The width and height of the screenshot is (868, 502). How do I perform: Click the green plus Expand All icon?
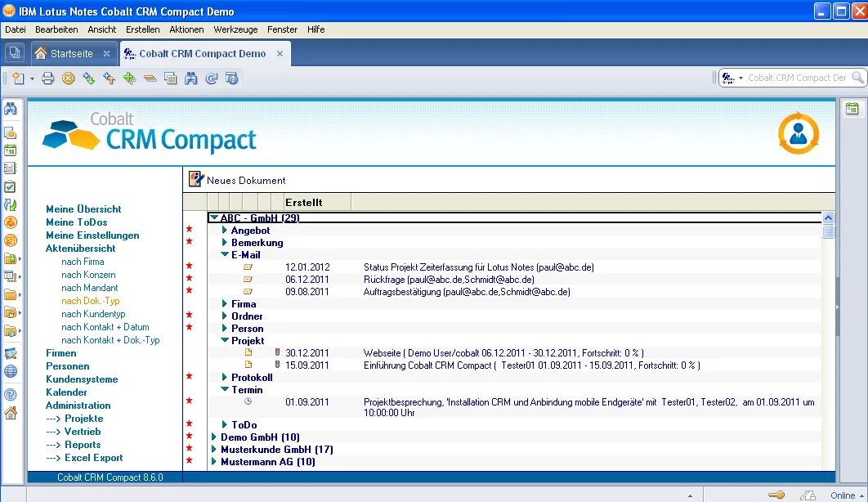pos(129,78)
